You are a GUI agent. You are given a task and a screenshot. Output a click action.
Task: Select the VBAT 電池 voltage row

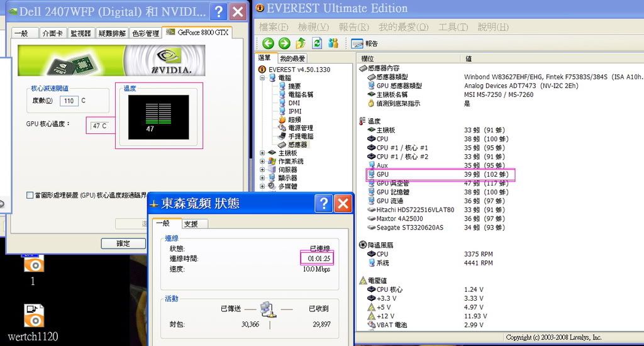tap(425, 325)
